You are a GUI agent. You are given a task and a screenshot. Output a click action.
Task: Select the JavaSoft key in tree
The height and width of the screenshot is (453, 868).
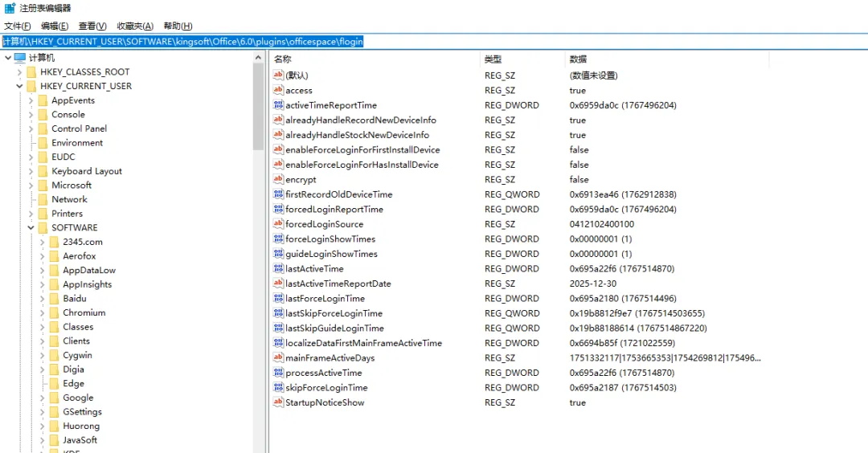point(80,440)
